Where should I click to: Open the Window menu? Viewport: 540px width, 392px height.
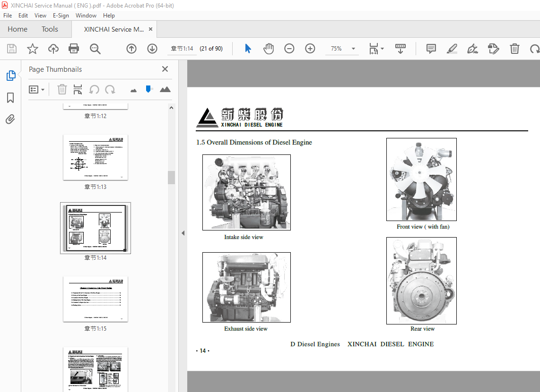pyautogui.click(x=86, y=16)
